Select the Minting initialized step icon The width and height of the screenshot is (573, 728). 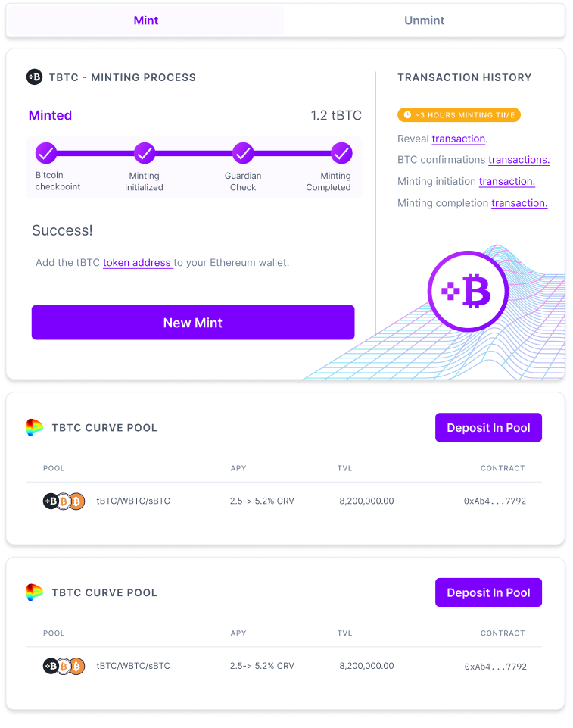point(144,153)
